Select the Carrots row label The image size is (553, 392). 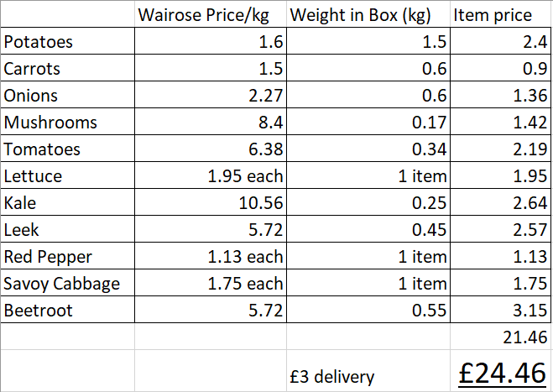(x=67, y=69)
